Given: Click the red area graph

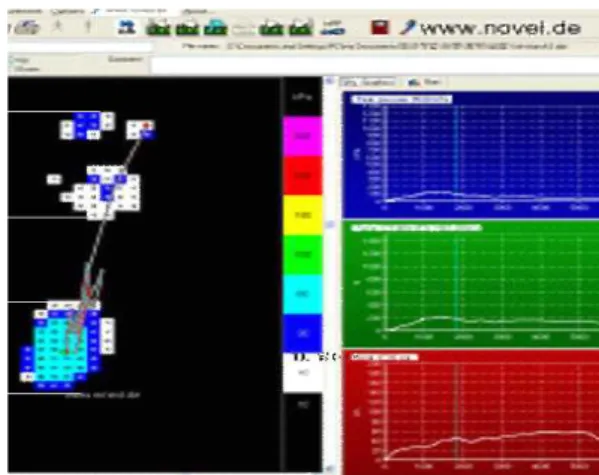Looking at the screenshot, I should (x=471, y=412).
